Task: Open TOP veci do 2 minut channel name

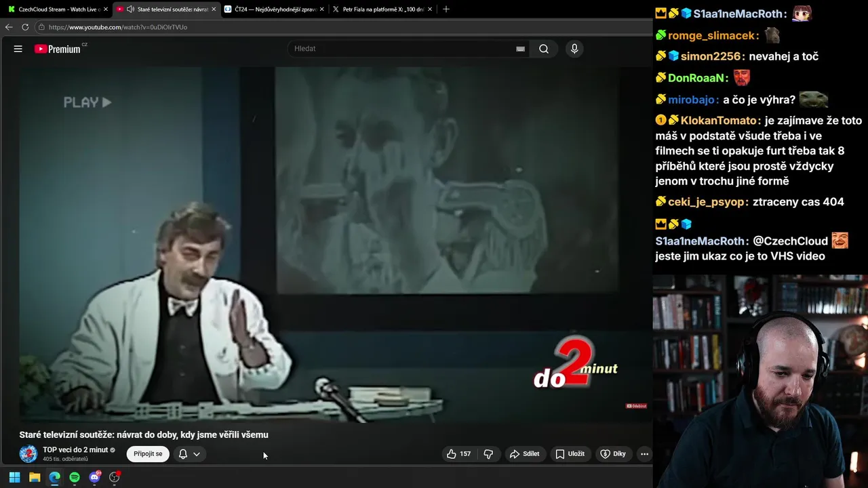Action: [x=75, y=450]
